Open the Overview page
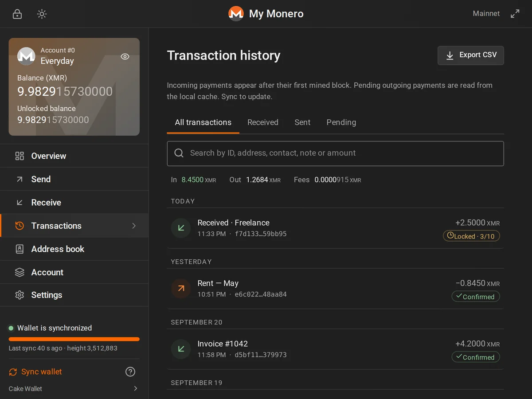 pyautogui.click(x=74, y=156)
